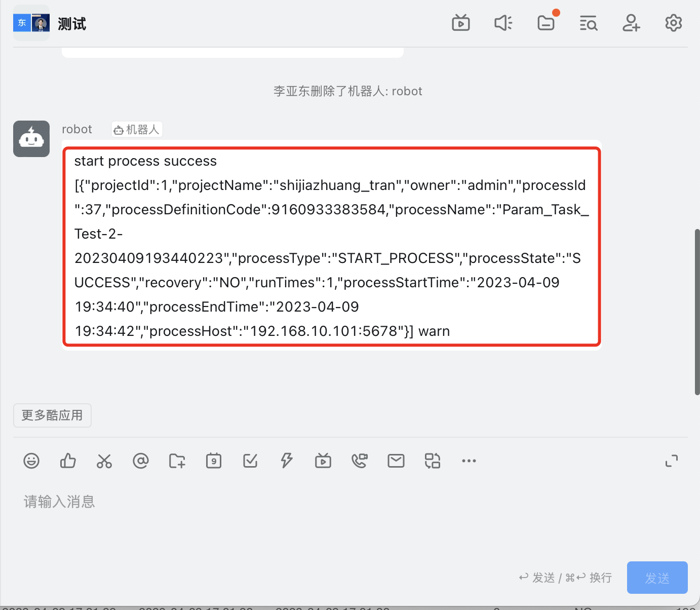
Task: Open the apps grid icon in toolbar
Action: pyautogui.click(x=433, y=461)
